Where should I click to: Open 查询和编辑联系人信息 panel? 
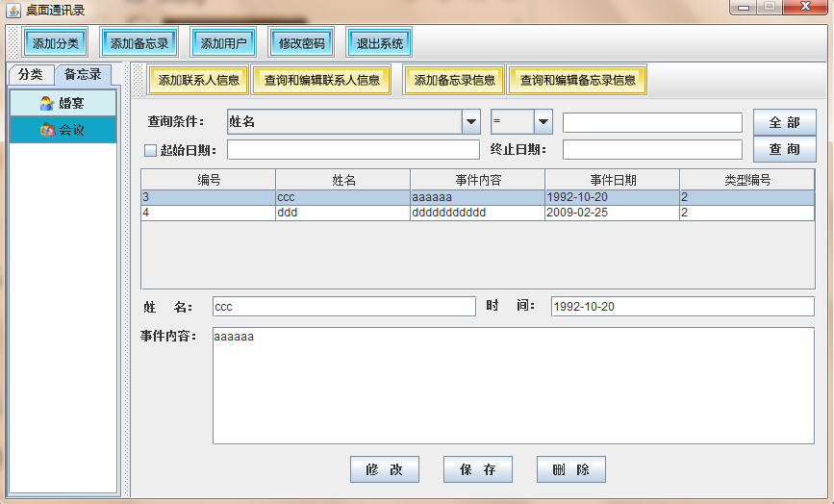322,80
